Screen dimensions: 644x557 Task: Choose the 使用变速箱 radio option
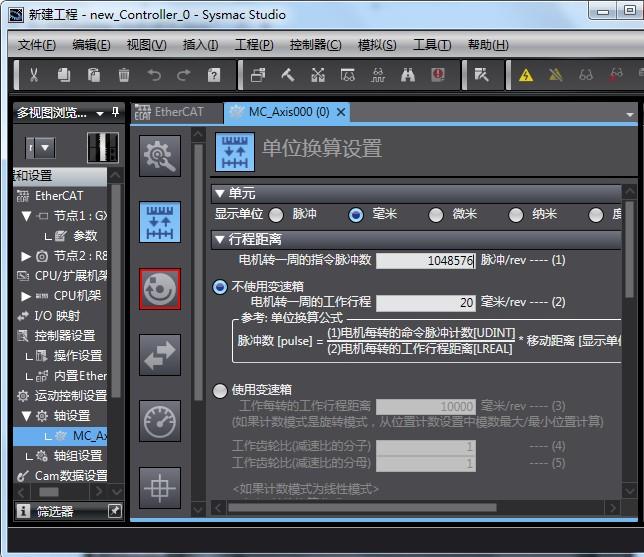pyautogui.click(x=220, y=390)
